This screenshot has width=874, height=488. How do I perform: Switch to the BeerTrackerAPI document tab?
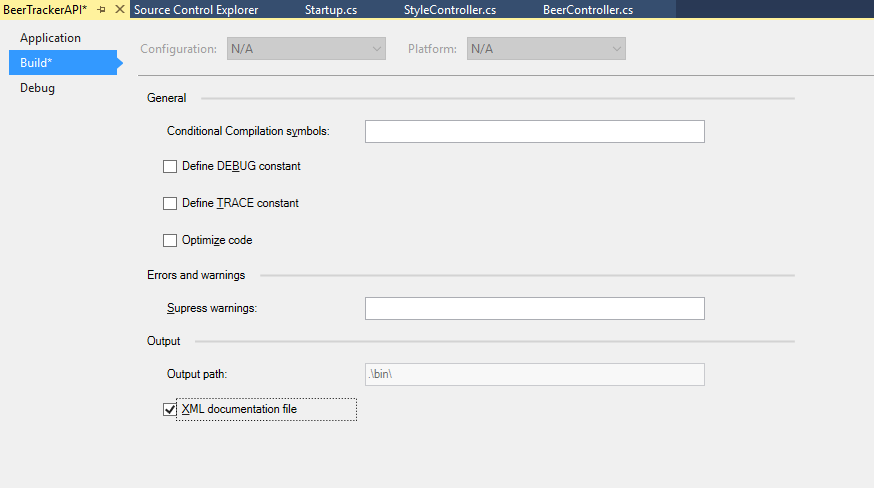[x=45, y=10]
